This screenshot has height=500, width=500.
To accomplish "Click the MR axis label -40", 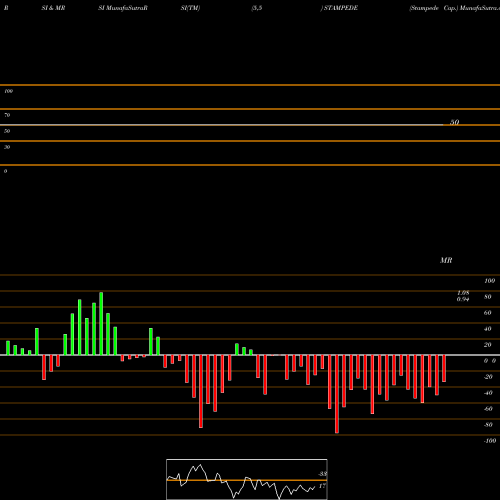I will pyautogui.click(x=488, y=393).
